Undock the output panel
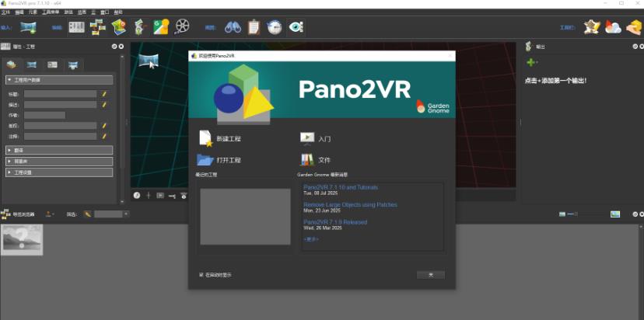This screenshot has width=644, height=320. click(635, 47)
